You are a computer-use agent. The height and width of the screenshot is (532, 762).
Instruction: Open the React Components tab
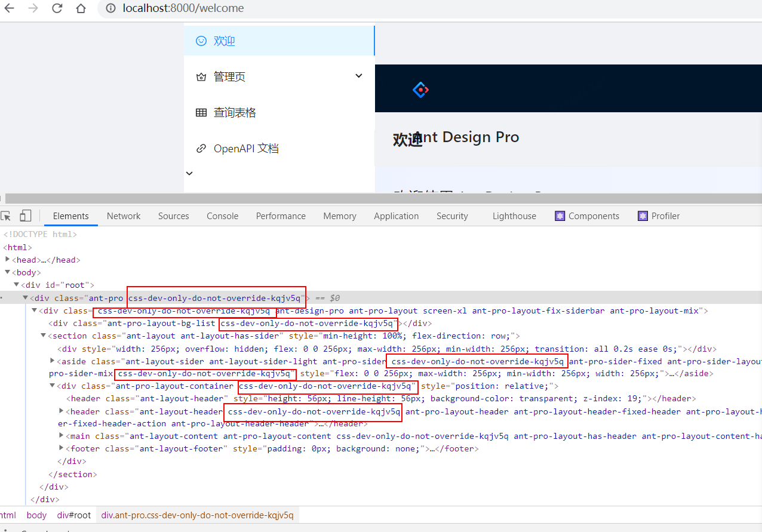[588, 216]
